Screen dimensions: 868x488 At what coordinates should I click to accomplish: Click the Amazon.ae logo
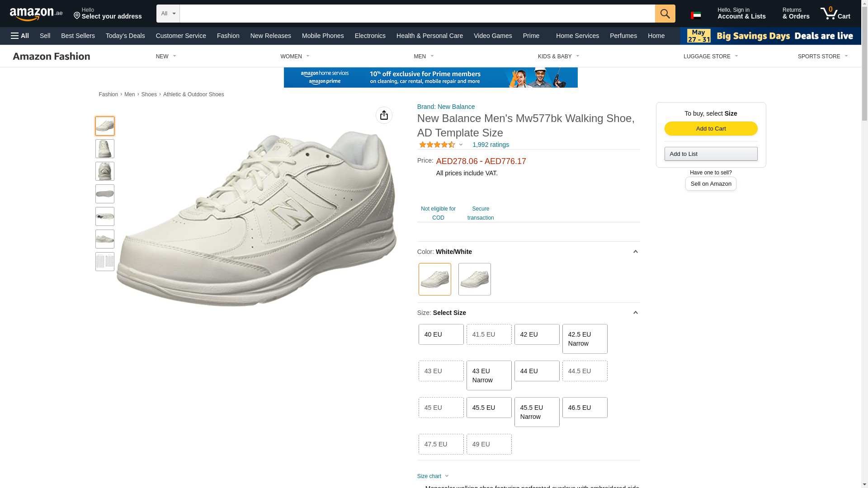(x=36, y=14)
